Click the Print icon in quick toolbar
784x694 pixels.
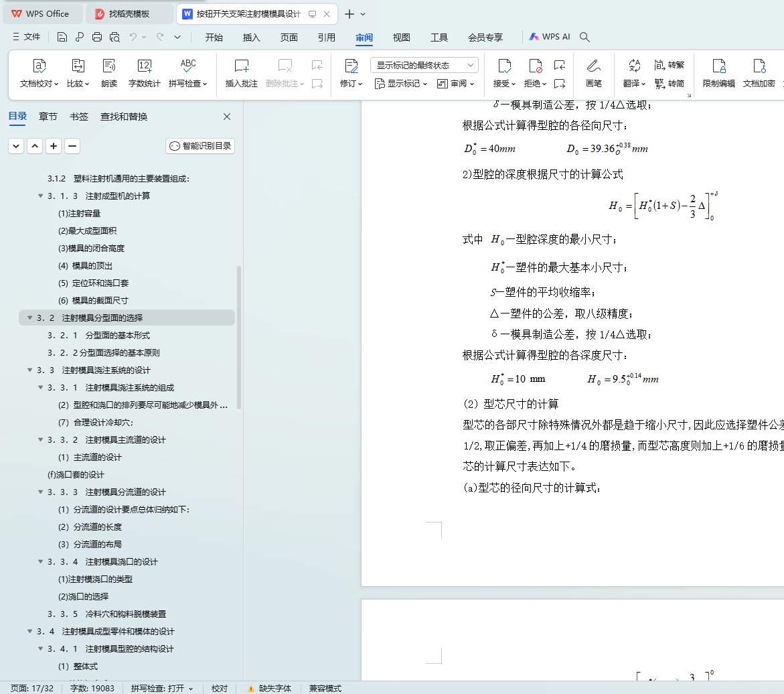tap(97, 37)
